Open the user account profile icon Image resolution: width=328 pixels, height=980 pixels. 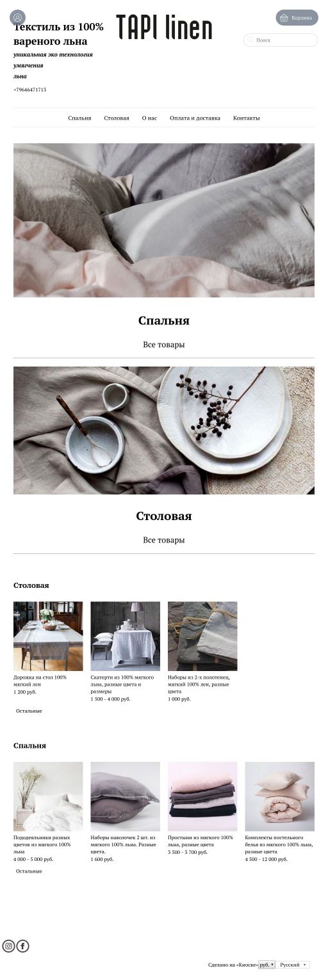(x=17, y=18)
